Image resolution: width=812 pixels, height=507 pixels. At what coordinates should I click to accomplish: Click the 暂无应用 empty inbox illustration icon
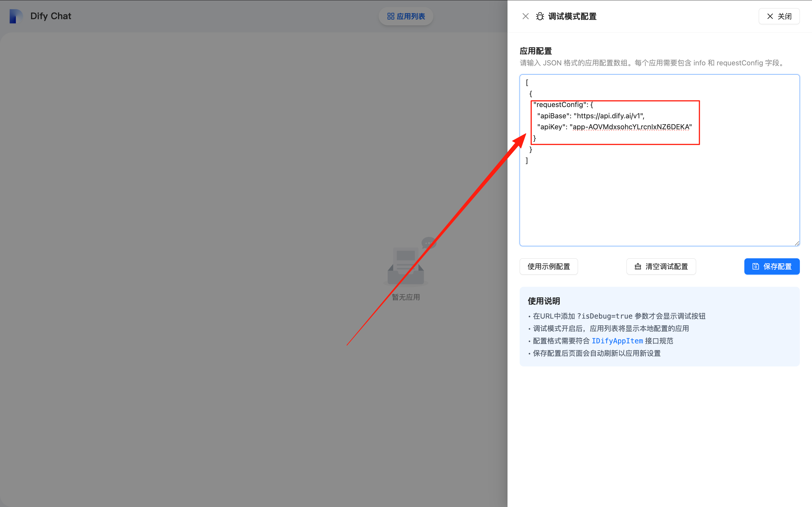tap(405, 265)
